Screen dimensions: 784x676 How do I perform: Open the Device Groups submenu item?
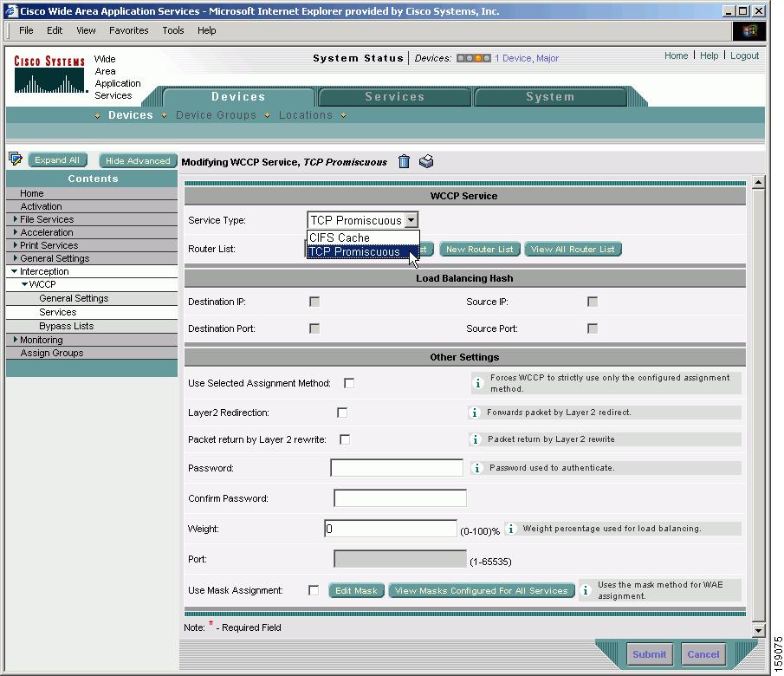[216, 115]
